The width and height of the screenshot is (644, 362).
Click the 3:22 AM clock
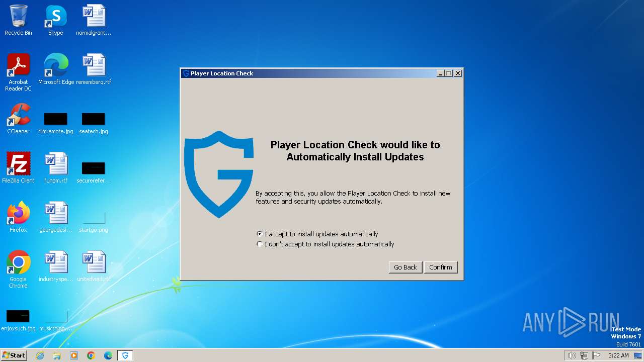pos(618,355)
